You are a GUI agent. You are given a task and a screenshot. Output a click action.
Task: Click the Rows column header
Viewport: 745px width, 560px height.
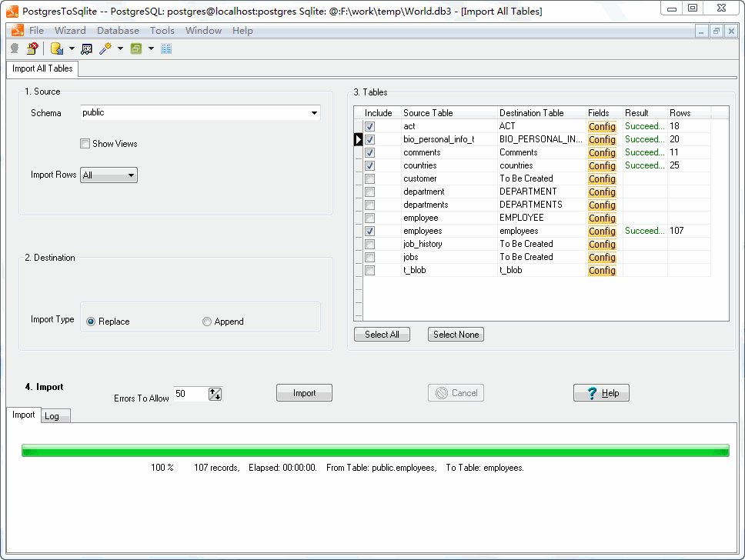coord(689,113)
